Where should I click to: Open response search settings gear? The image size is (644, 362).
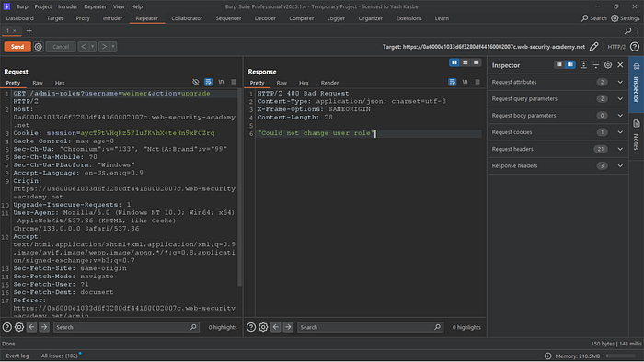click(x=263, y=327)
